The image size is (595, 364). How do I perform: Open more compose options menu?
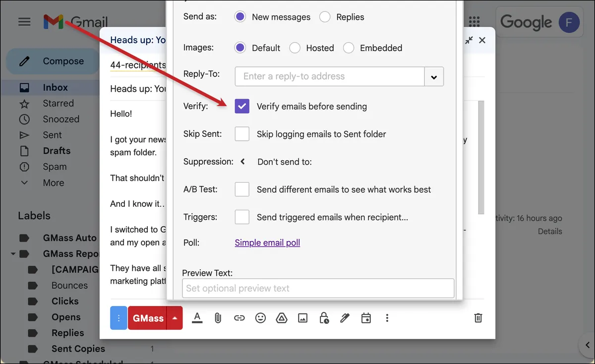(x=387, y=318)
